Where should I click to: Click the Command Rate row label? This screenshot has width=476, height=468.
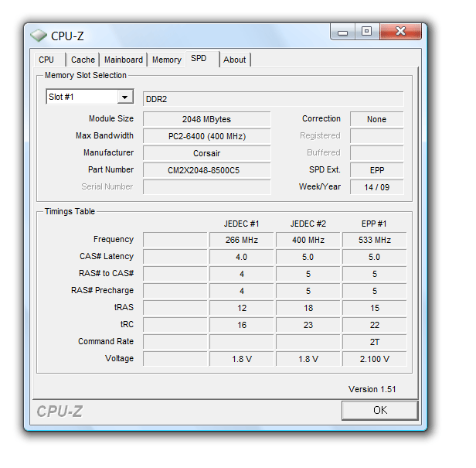106,342
